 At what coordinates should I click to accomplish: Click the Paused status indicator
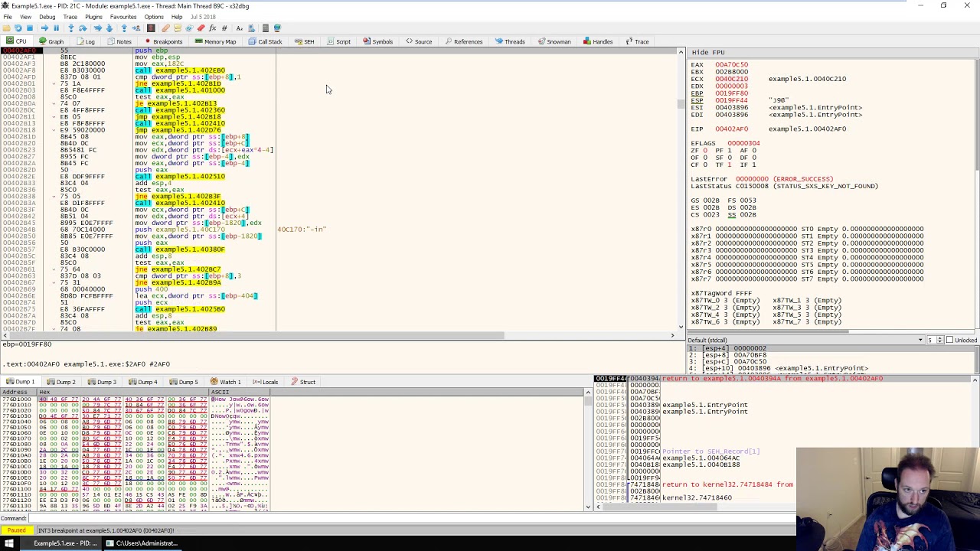[16, 530]
